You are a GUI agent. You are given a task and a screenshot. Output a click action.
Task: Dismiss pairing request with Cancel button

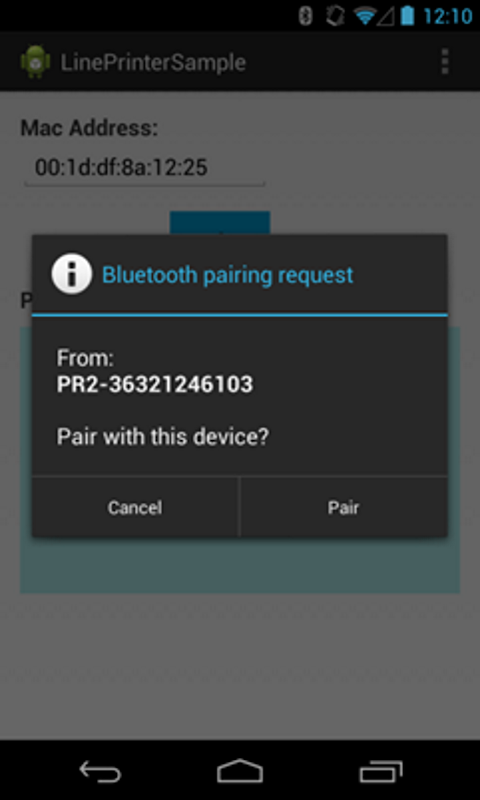[135, 507]
